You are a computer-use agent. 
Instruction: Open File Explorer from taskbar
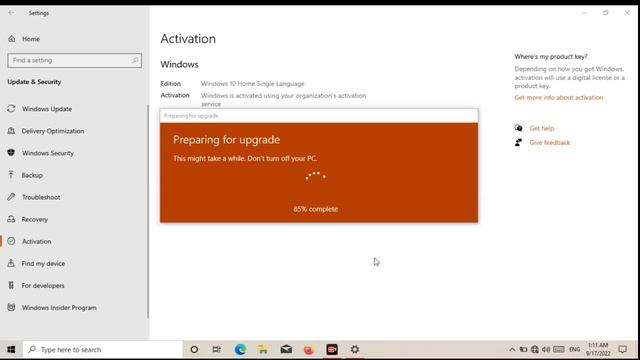click(263, 350)
